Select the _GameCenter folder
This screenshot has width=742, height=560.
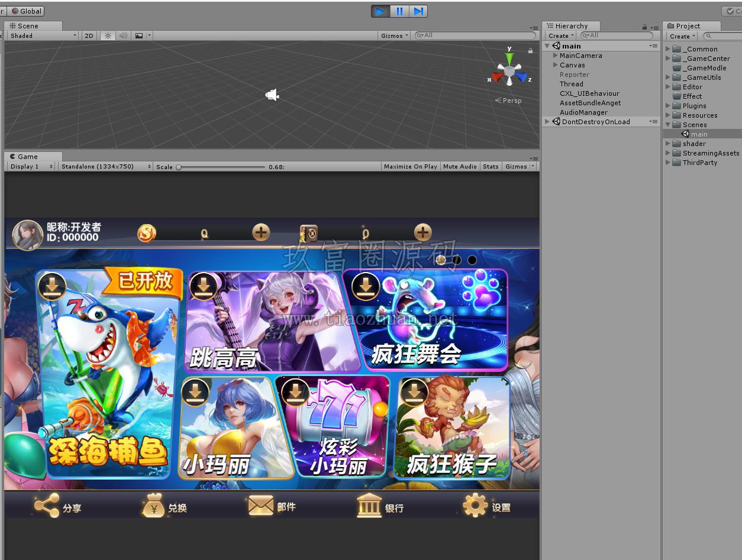706,59
